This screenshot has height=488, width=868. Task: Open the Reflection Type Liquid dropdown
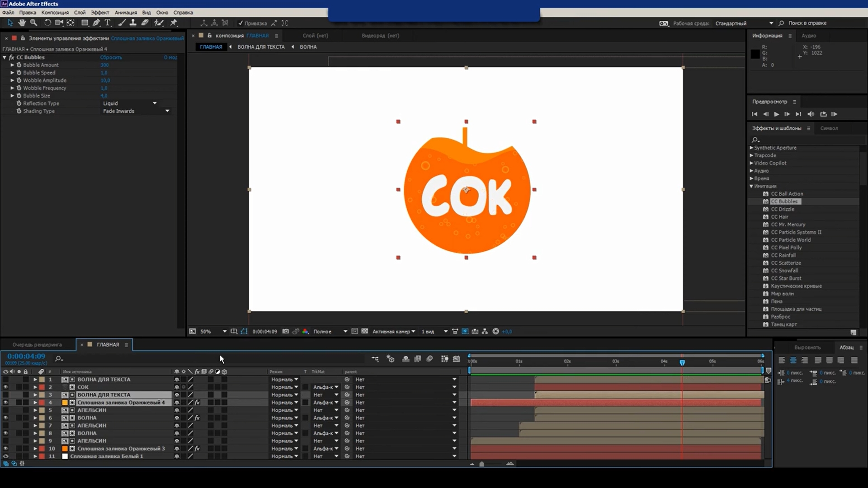click(x=129, y=103)
